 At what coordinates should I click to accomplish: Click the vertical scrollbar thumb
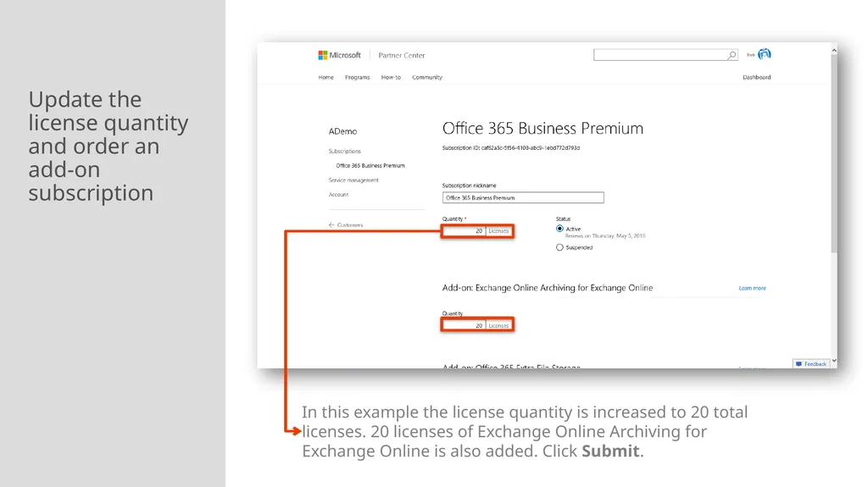pos(834,154)
